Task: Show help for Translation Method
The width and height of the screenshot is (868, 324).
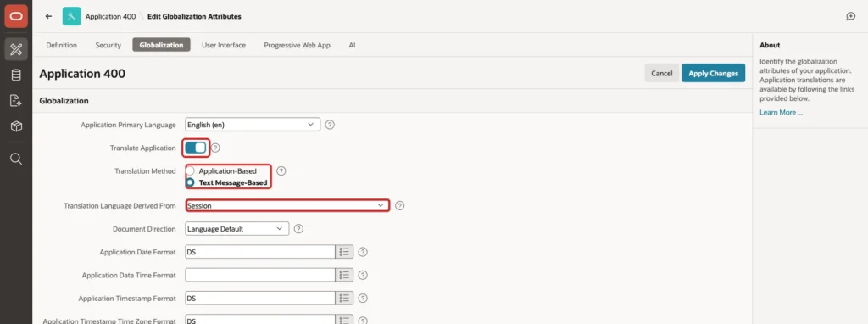Action: (281, 171)
